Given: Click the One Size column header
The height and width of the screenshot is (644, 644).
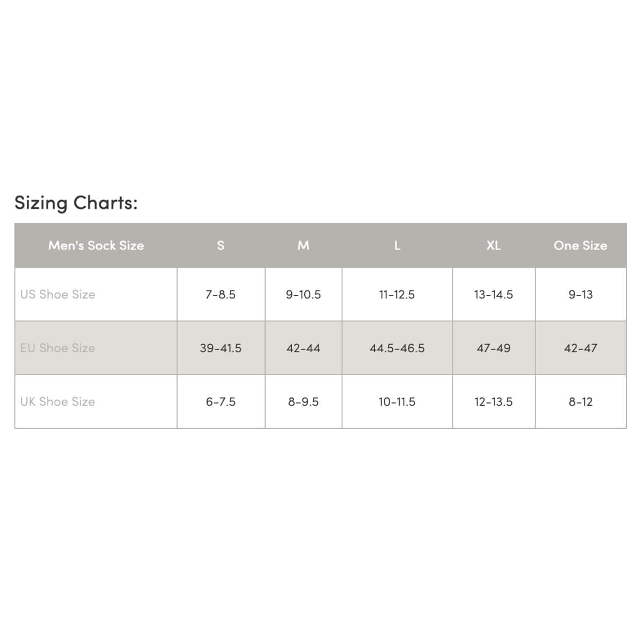Looking at the screenshot, I should coord(581,245).
